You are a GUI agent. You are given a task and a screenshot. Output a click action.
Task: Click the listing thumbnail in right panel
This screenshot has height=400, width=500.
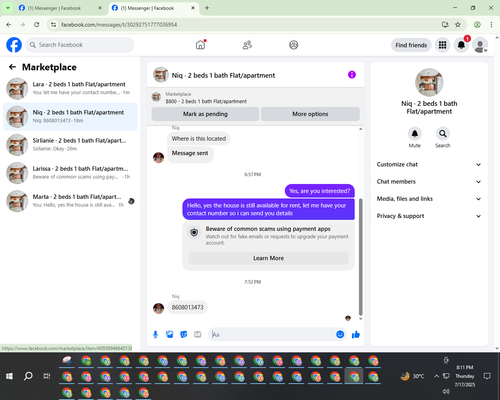point(429,82)
